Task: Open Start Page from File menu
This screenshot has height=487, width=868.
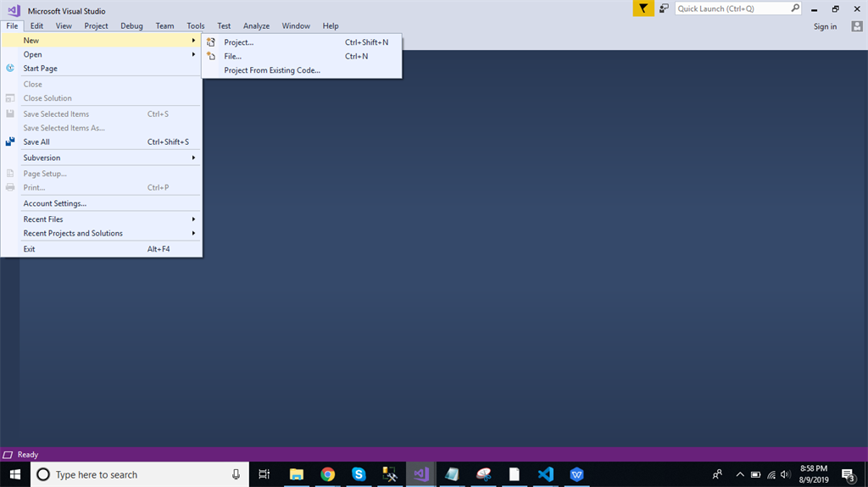Action: coord(102,68)
